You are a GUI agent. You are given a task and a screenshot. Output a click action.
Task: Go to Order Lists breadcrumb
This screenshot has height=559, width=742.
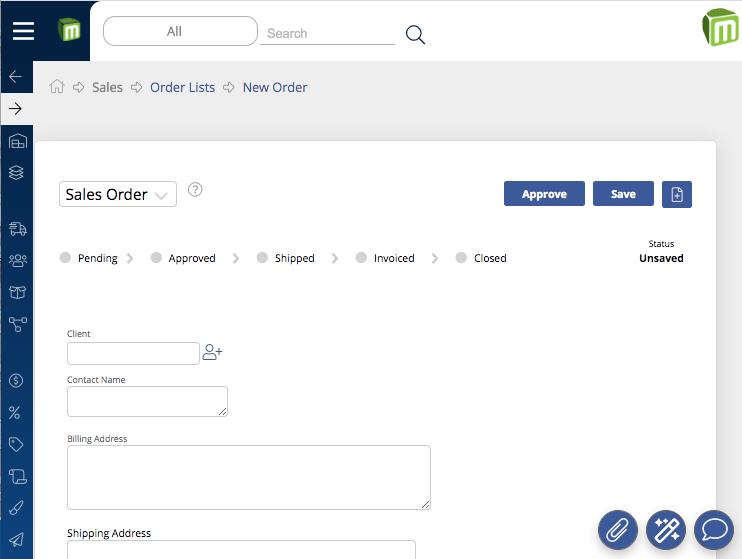pos(182,87)
